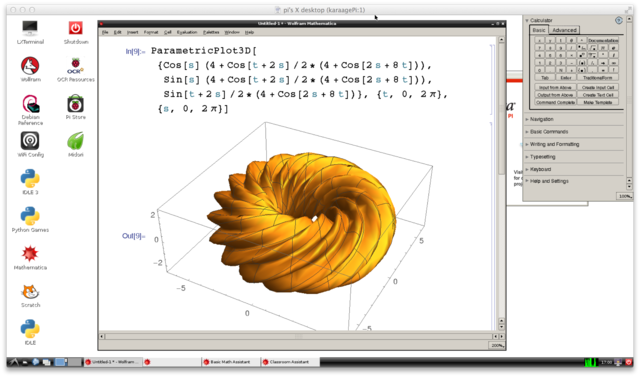The width and height of the screenshot is (640, 377).
Task: Open the Python Games desktop icon
Action: (x=30, y=220)
